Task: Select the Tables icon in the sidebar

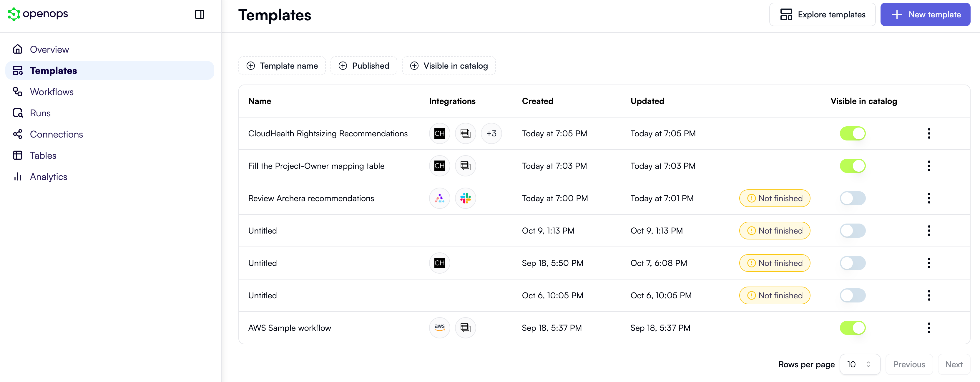Action: pos(17,155)
